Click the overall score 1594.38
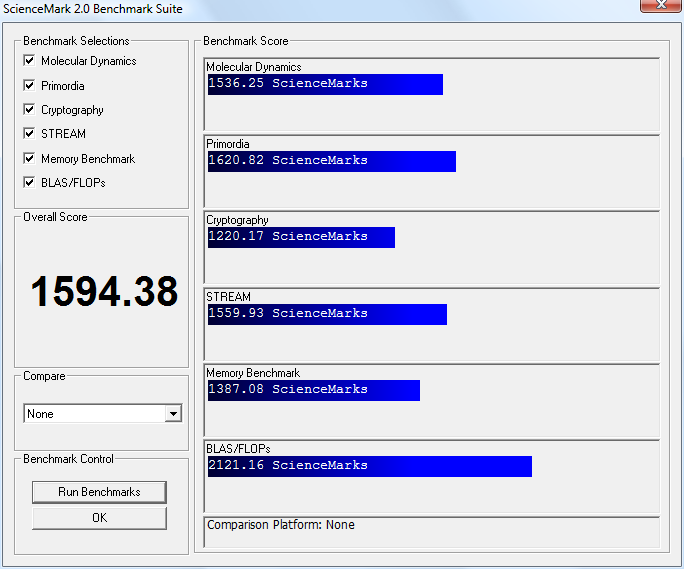The height and width of the screenshot is (569, 684). click(x=104, y=291)
